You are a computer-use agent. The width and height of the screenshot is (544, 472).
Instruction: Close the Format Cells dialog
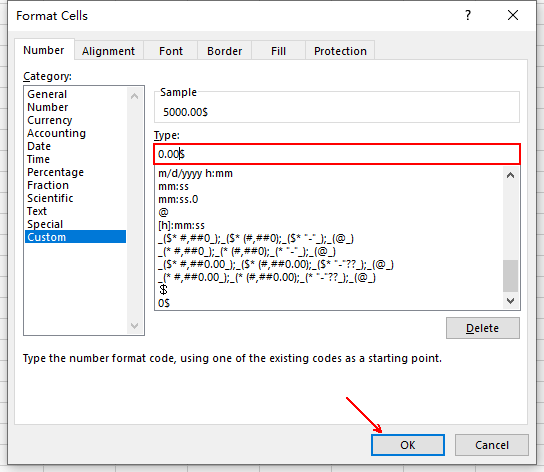[x=513, y=15]
